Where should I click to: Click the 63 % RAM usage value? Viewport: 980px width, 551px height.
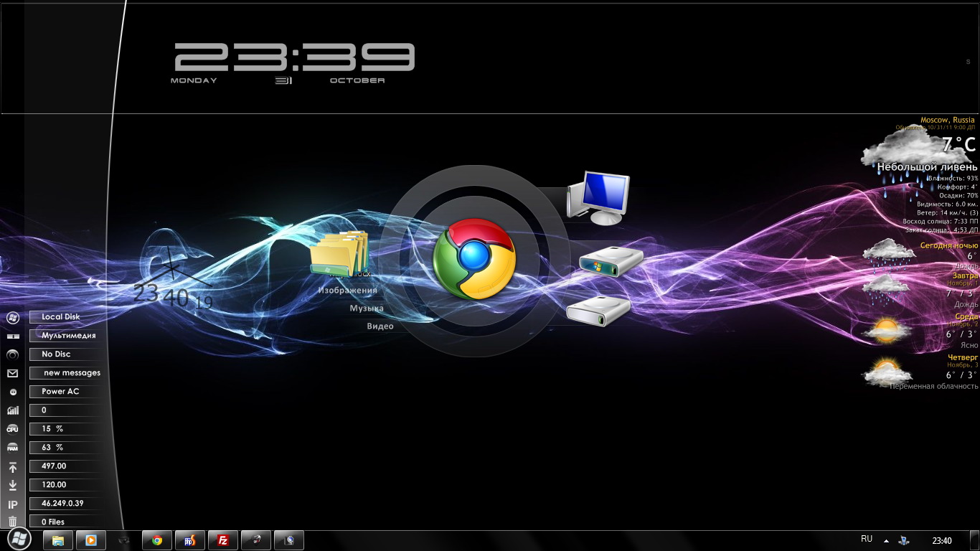point(52,448)
